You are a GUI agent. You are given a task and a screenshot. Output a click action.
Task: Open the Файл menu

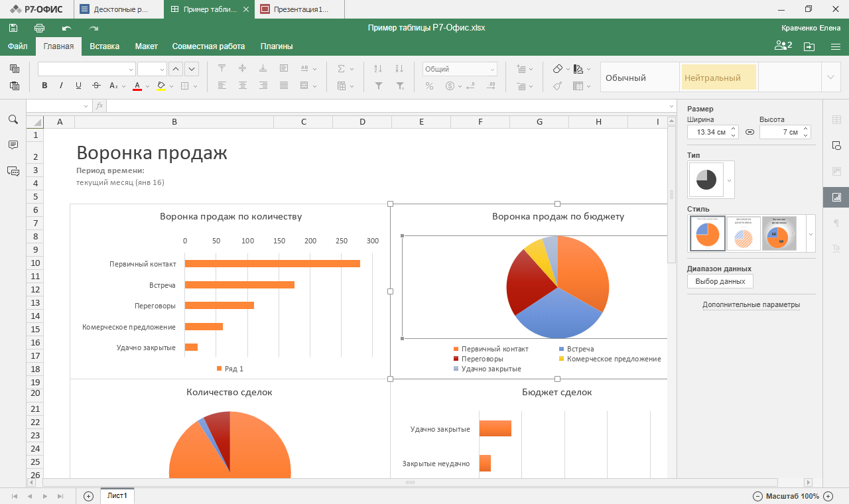click(x=18, y=46)
